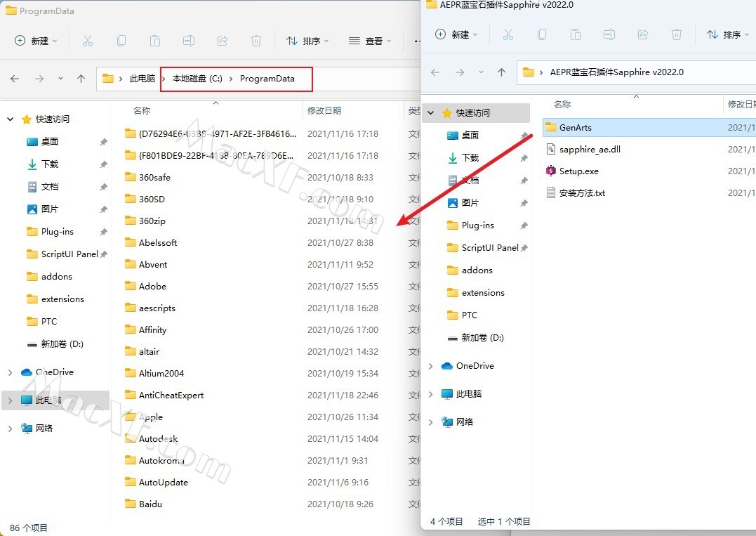Viewport: 756px width, 536px height.
Task: Expand 网络 in ProgramData sidebar
Action: pos(10,428)
